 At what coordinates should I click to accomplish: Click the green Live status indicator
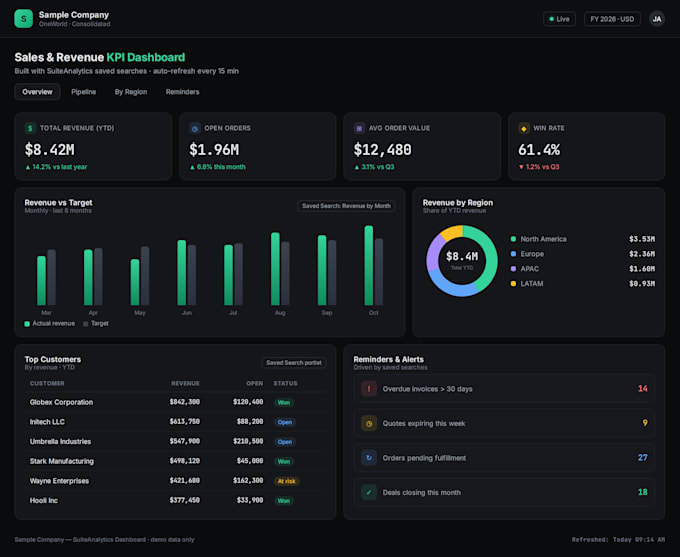coord(559,19)
